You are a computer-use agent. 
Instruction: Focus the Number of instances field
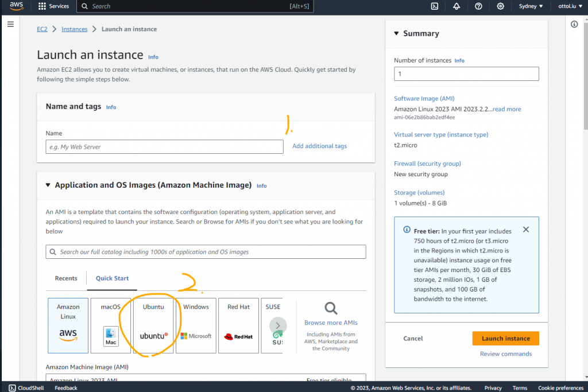pos(466,74)
